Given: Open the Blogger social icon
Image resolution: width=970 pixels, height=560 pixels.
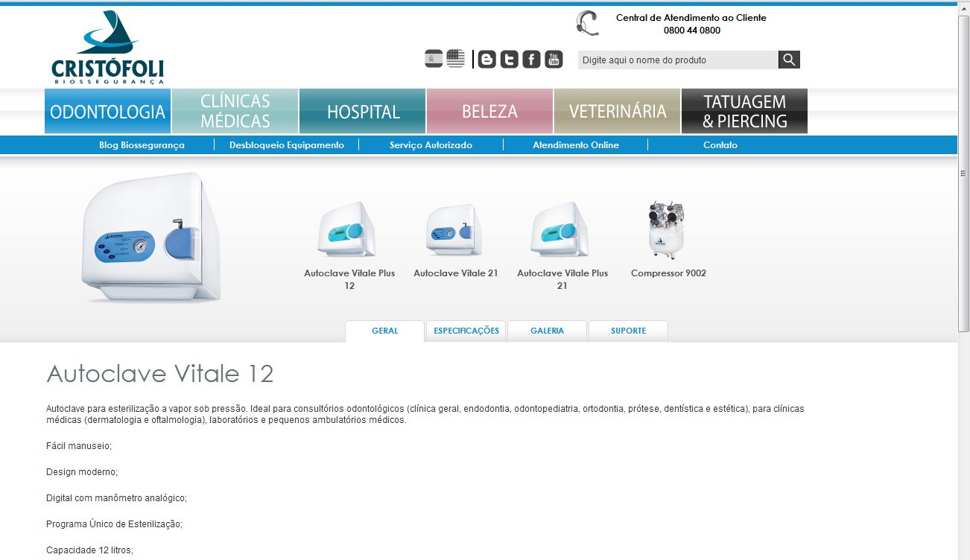Looking at the screenshot, I should [486, 60].
